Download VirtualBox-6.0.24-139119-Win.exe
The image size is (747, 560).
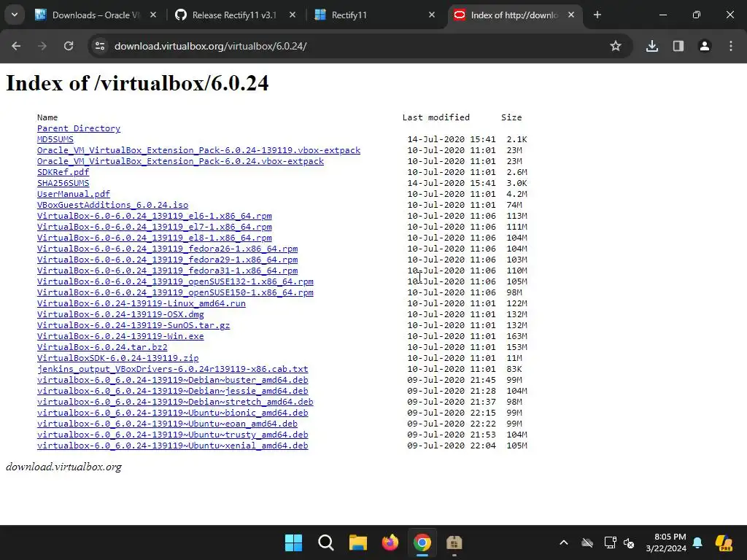[120, 336]
